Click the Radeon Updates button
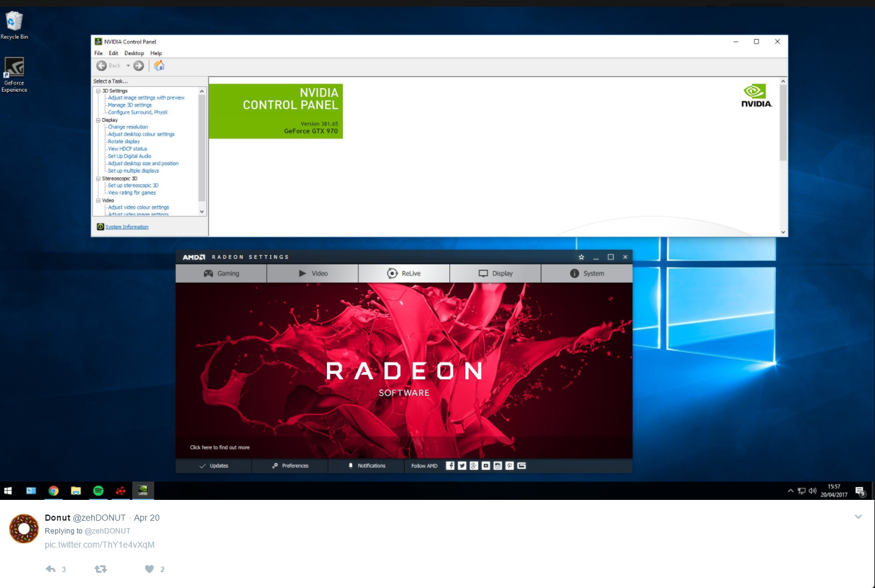Image resolution: width=875 pixels, height=588 pixels. tap(214, 466)
